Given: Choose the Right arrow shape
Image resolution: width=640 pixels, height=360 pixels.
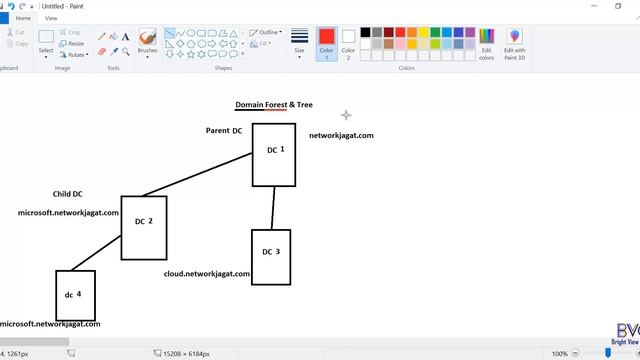Looking at the screenshot, I should pyautogui.click(x=212, y=44).
